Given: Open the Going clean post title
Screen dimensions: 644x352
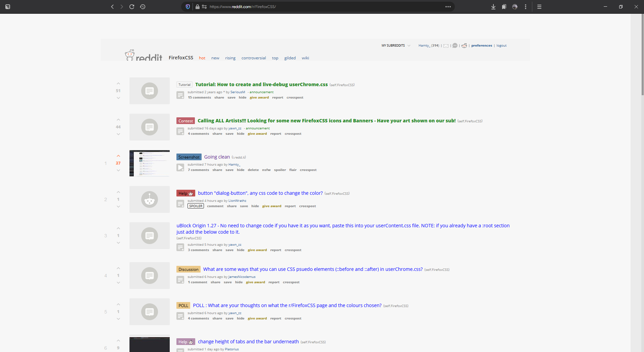Looking at the screenshot, I should tap(217, 157).
